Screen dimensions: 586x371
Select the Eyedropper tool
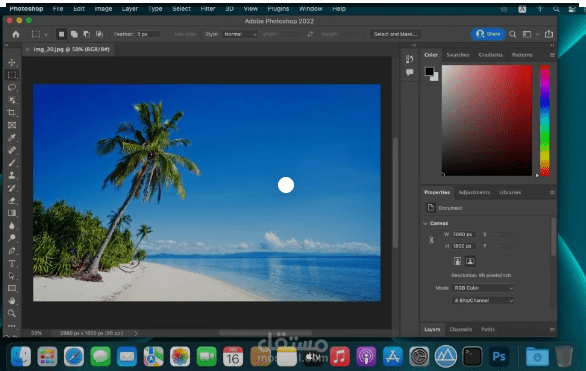[12, 138]
